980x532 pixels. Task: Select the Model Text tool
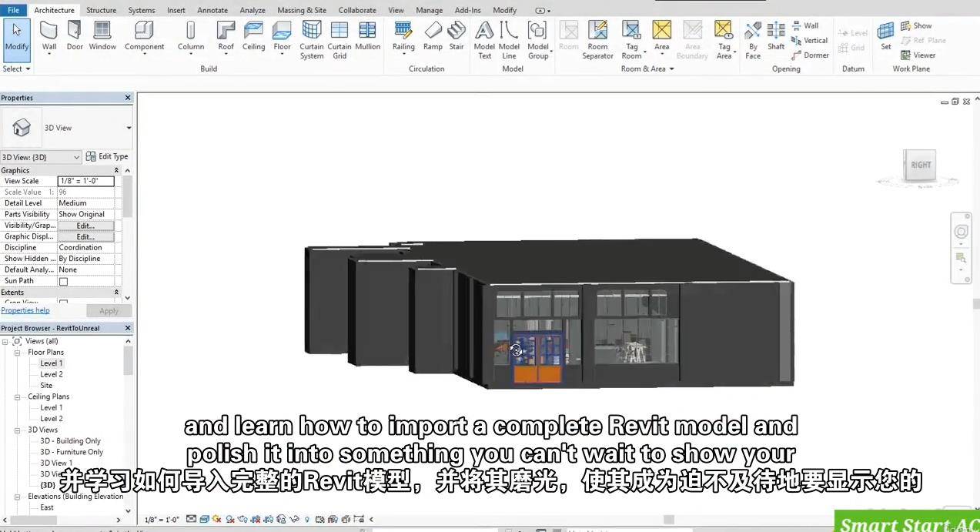[x=484, y=40]
